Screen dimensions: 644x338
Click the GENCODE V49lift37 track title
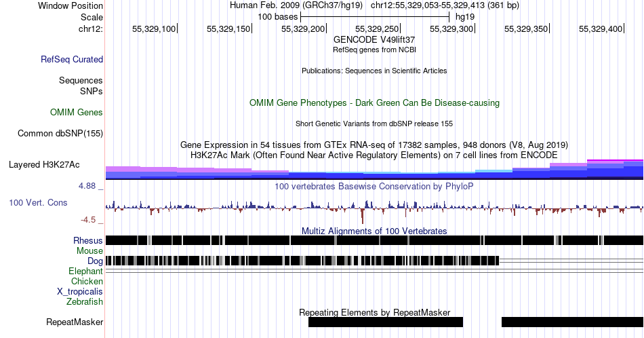tap(374, 39)
